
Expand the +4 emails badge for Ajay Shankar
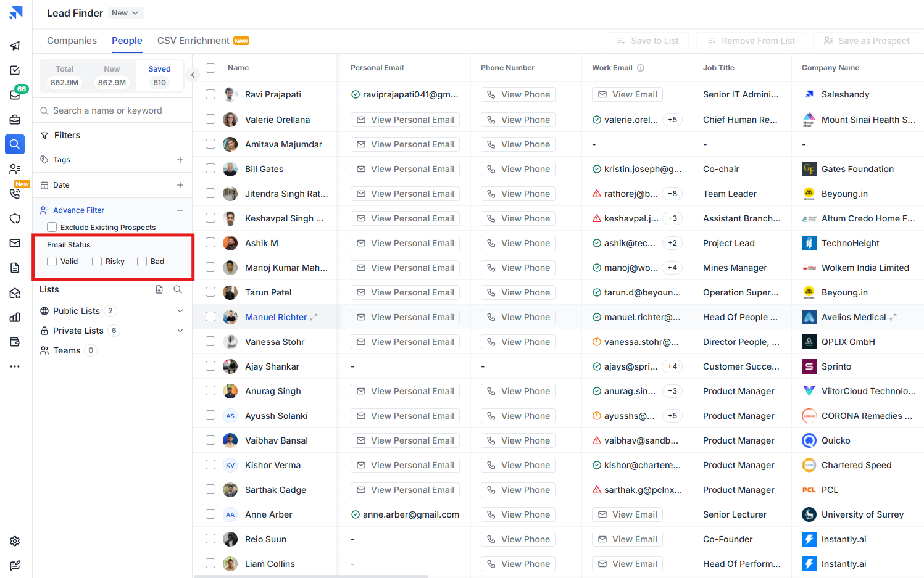point(672,366)
